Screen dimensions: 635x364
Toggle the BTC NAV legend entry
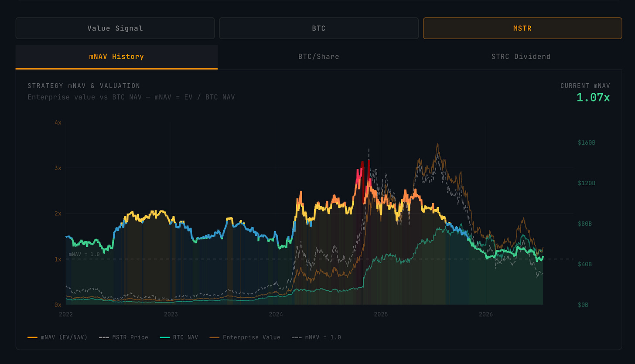(179, 337)
